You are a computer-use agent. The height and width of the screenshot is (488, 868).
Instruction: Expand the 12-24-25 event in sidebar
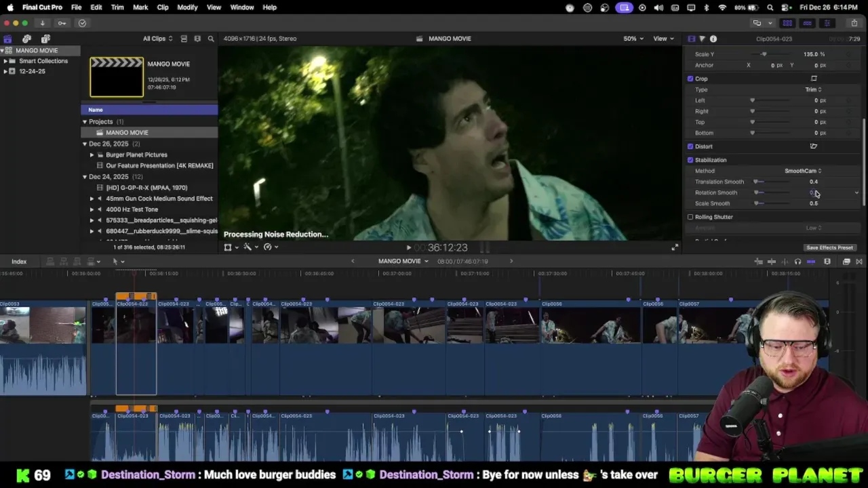click(x=5, y=71)
